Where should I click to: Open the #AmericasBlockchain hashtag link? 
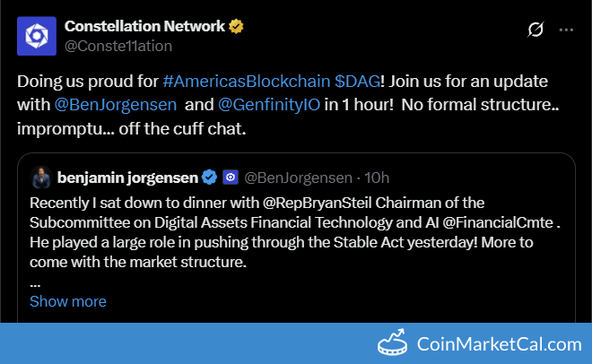coord(247,82)
